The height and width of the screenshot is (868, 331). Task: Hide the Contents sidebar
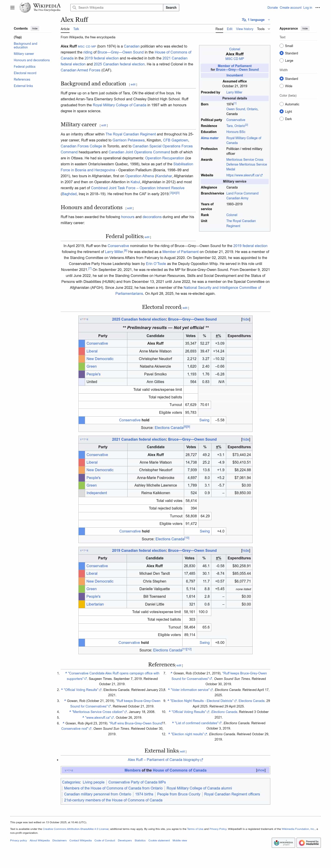(35, 29)
